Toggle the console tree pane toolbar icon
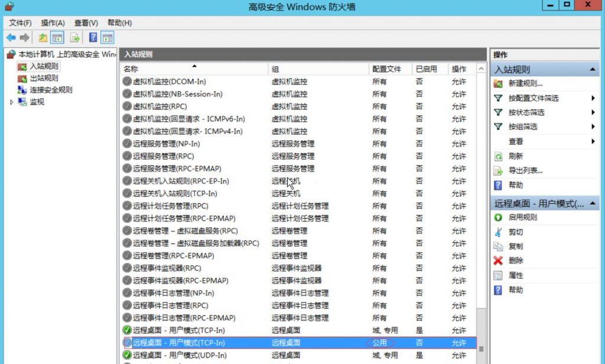This screenshot has width=605, height=364. (x=57, y=37)
